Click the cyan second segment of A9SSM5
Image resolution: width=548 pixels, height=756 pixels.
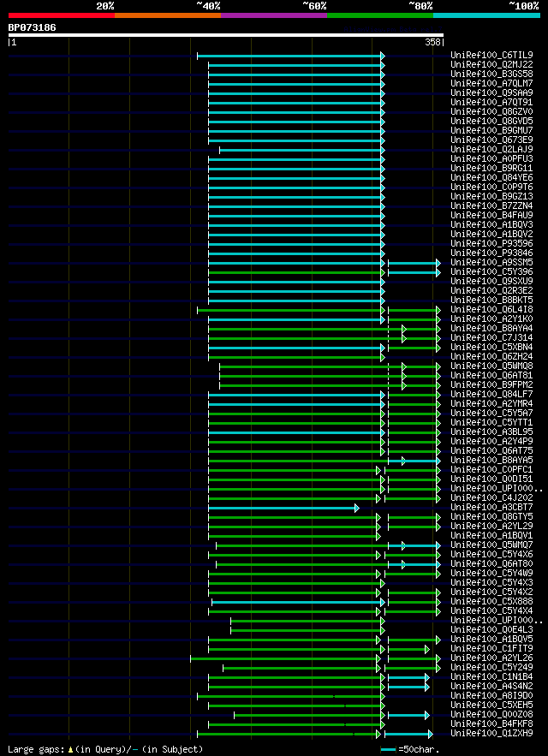point(414,263)
